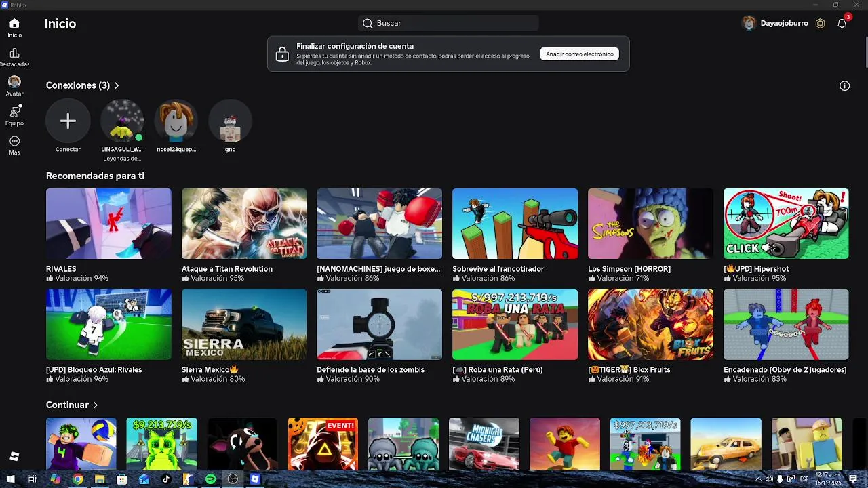Open RIVALES game title link
The image size is (868, 488).
click(x=61, y=269)
